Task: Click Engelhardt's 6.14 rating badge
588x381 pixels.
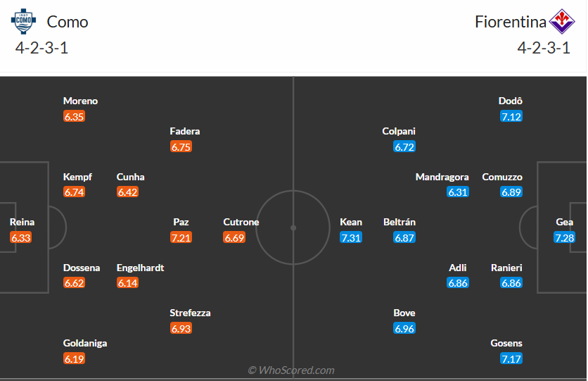Action: [x=127, y=283]
